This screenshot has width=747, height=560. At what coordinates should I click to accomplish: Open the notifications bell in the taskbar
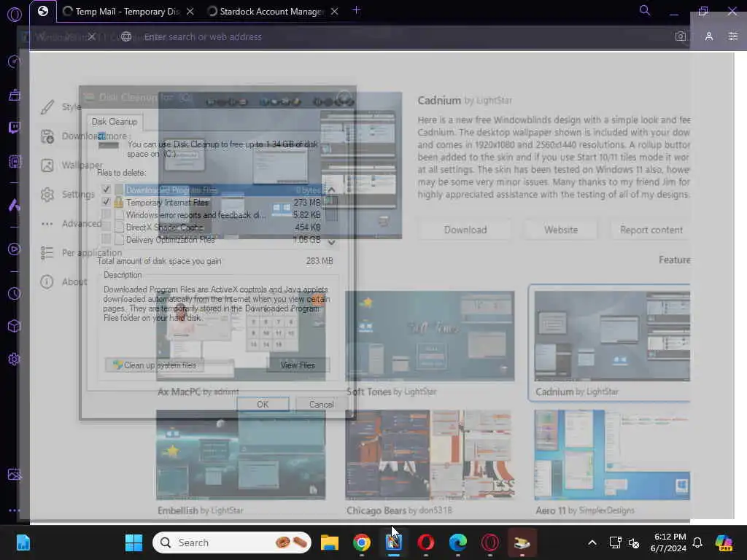pyautogui.click(x=697, y=542)
